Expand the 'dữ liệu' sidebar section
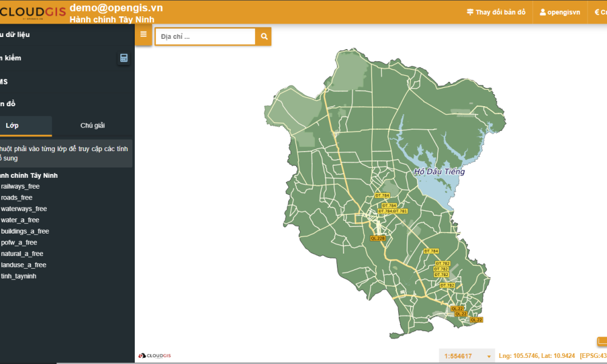The image size is (607, 364). click(x=16, y=35)
